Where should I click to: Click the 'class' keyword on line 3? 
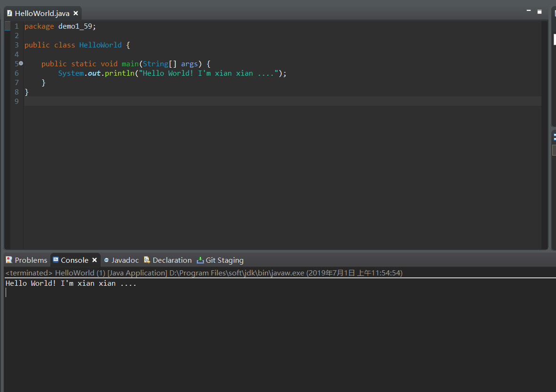pyautogui.click(x=64, y=45)
